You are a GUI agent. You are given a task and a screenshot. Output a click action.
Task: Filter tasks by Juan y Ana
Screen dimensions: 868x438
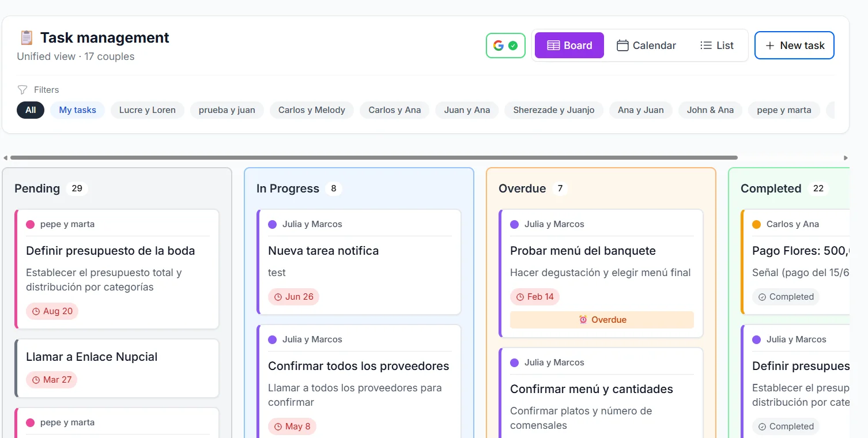467,110
